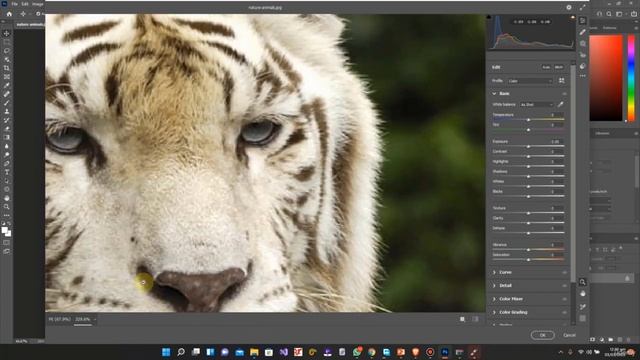Expand the Curve section

[494, 272]
